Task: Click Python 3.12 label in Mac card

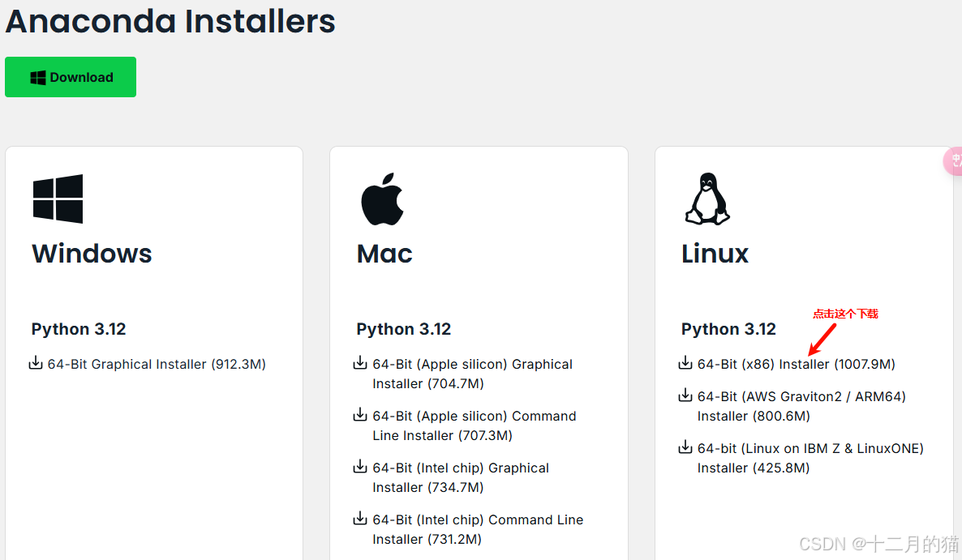Action: click(404, 330)
